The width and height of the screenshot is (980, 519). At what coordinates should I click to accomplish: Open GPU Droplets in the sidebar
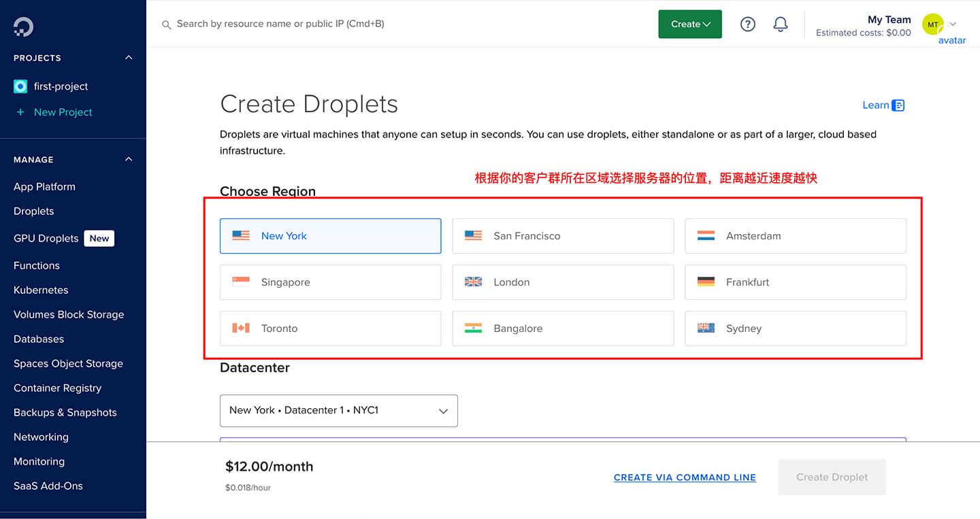pyautogui.click(x=46, y=238)
